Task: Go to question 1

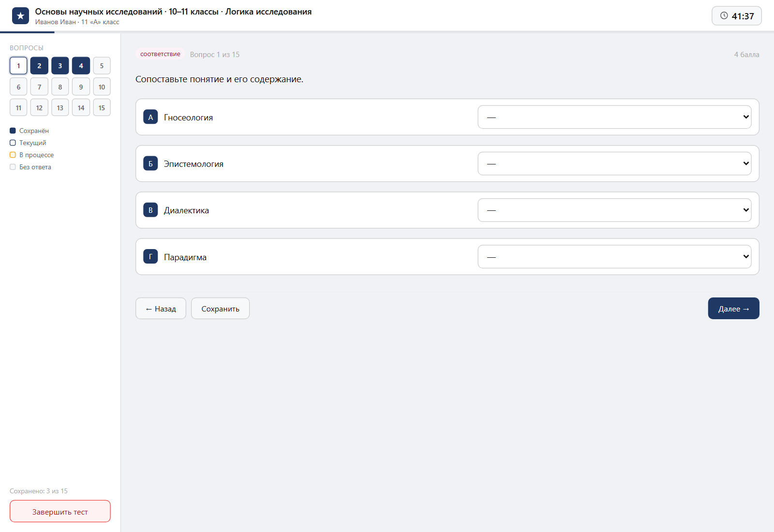Action: (x=18, y=66)
